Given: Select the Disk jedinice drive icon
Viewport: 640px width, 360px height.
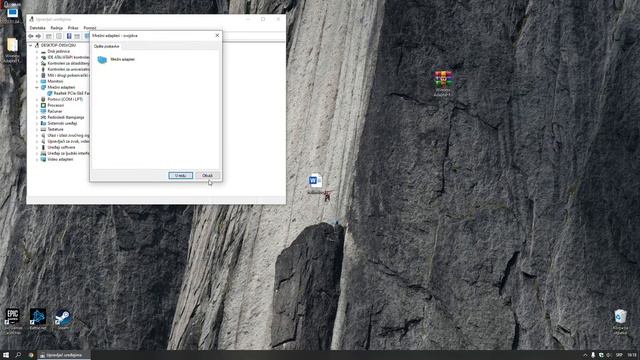Looking at the screenshot, I should coord(43,51).
